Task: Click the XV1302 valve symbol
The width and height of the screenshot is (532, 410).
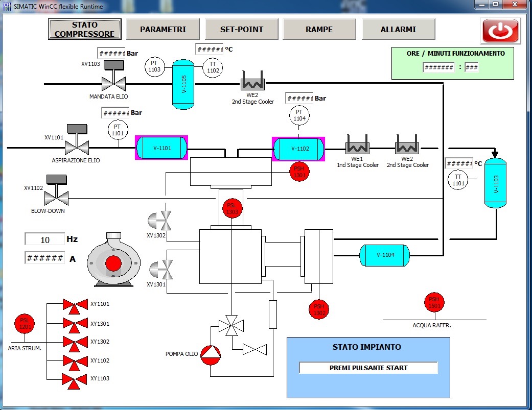Action: coord(160,221)
